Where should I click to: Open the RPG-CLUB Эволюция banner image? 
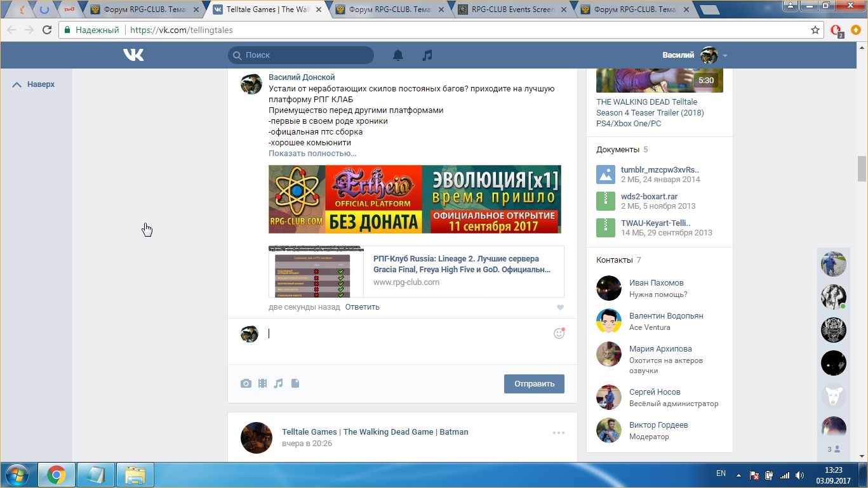click(x=415, y=199)
